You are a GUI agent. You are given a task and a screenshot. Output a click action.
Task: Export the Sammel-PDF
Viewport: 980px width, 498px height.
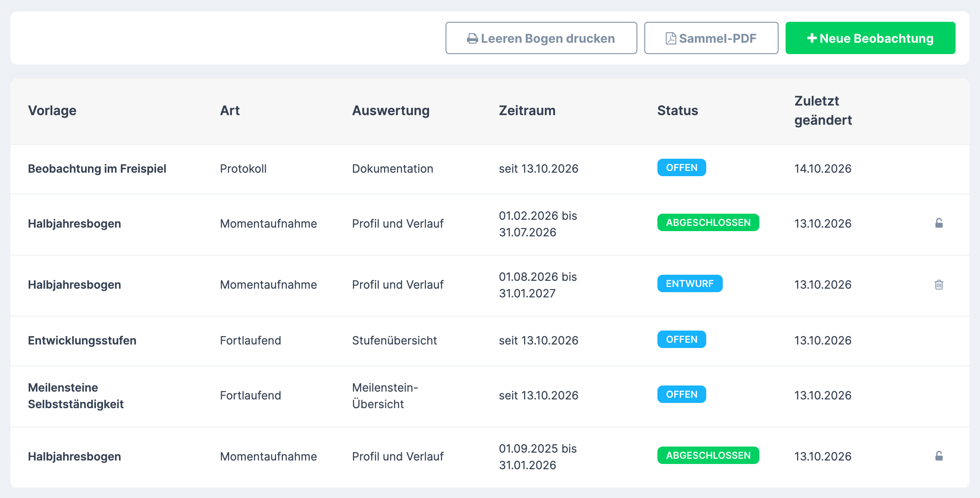click(711, 38)
